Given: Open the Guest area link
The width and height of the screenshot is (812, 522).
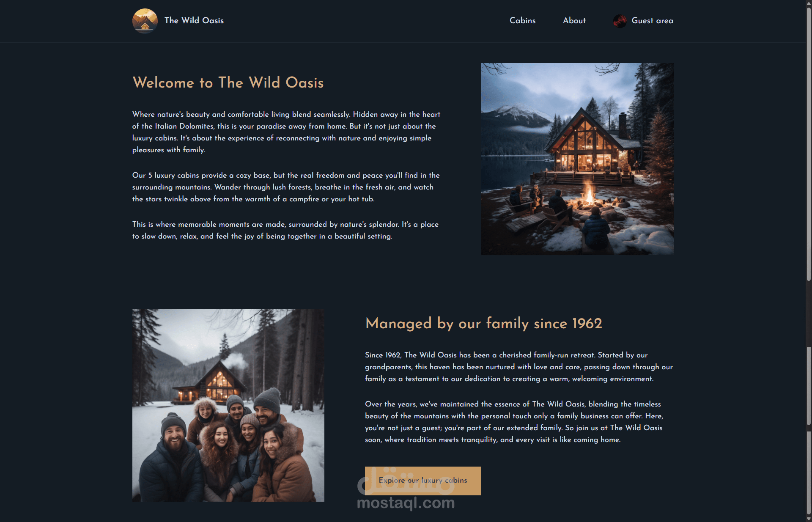Looking at the screenshot, I should coord(652,20).
